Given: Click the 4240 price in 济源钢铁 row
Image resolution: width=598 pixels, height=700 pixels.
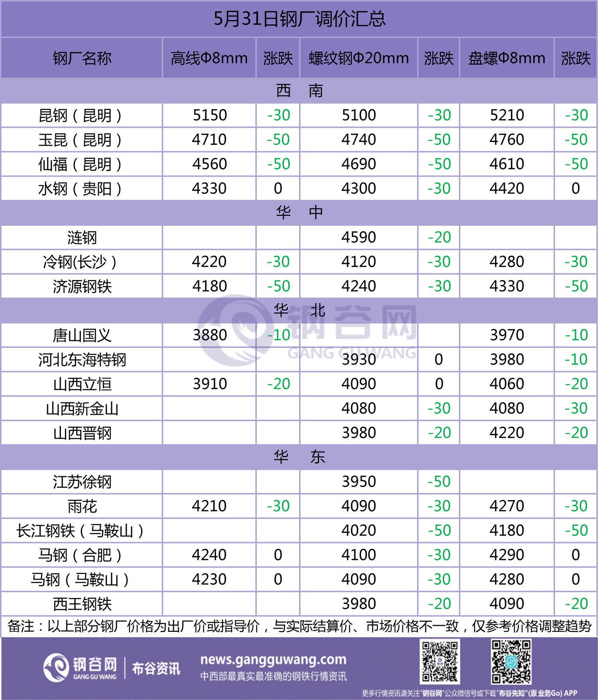Looking at the screenshot, I should coord(359,286).
